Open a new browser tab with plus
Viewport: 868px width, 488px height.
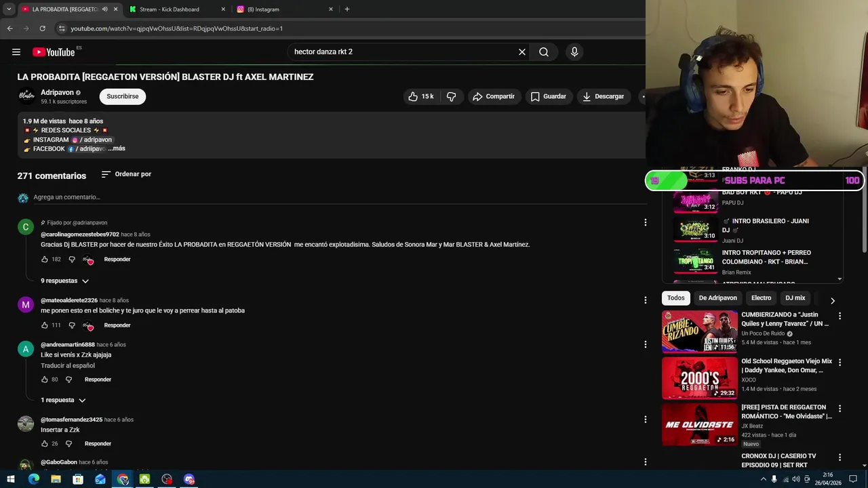coord(347,9)
